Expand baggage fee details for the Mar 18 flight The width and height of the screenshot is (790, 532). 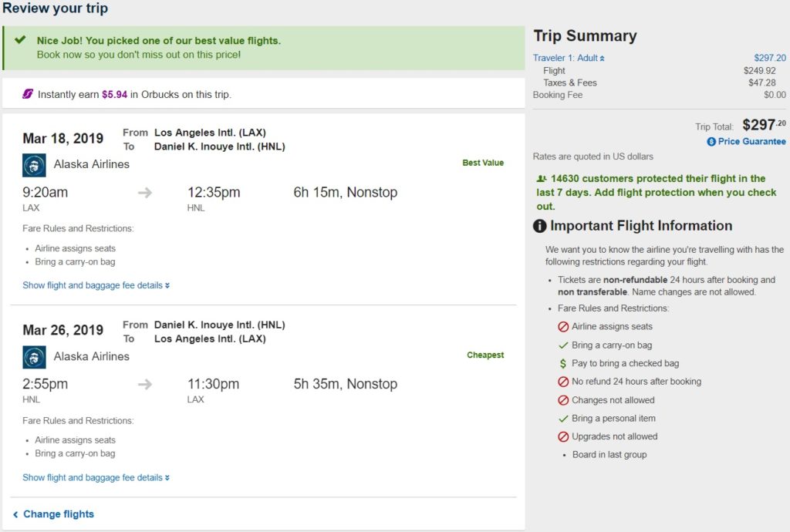96,285
